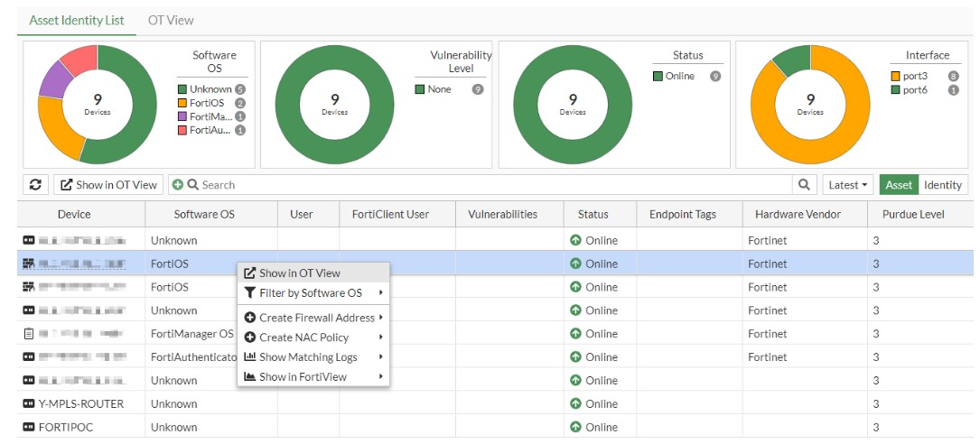The width and height of the screenshot is (980, 444).
Task: Click Online status icon in FORTIPOC row
Action: coord(575,428)
